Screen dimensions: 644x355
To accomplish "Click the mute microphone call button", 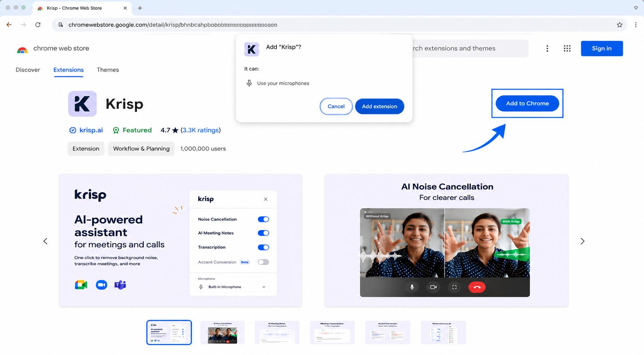I will pos(412,287).
